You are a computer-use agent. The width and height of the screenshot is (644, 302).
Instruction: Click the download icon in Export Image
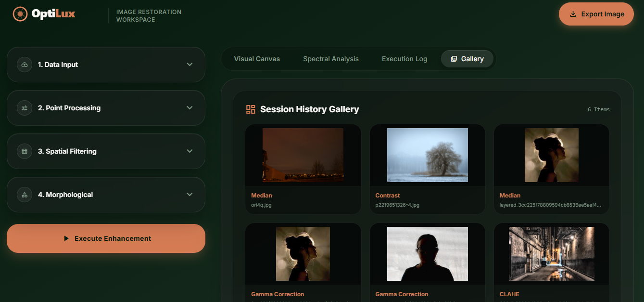pyautogui.click(x=573, y=14)
